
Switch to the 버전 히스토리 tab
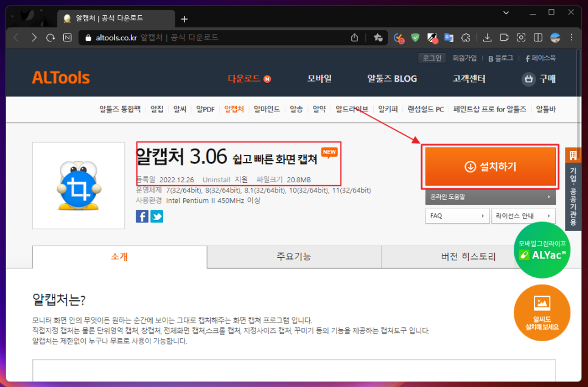click(x=468, y=257)
